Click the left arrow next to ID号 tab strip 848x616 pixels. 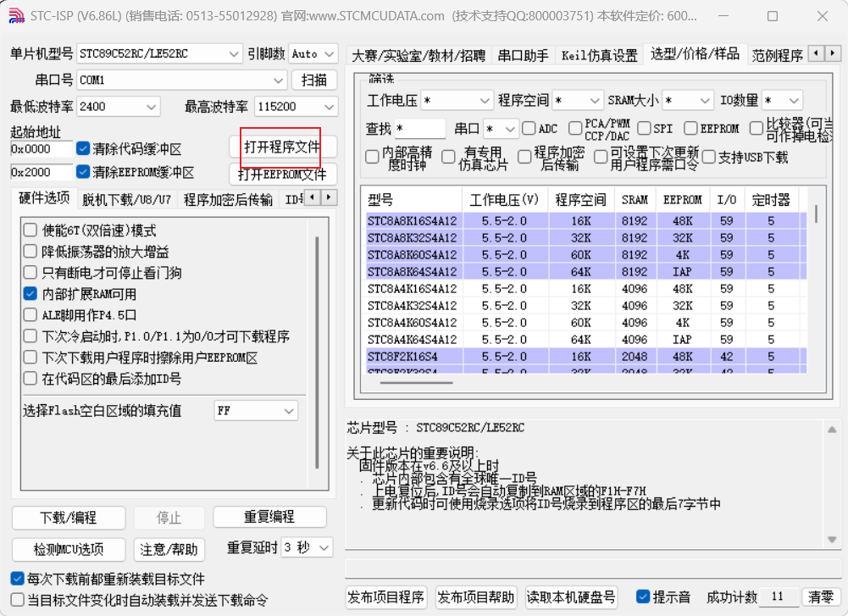point(310,199)
